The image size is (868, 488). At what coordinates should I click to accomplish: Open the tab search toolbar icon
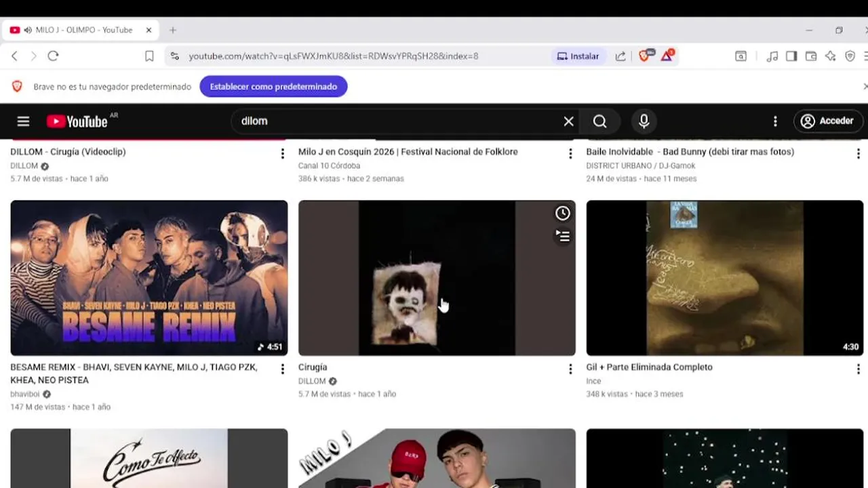tap(741, 56)
